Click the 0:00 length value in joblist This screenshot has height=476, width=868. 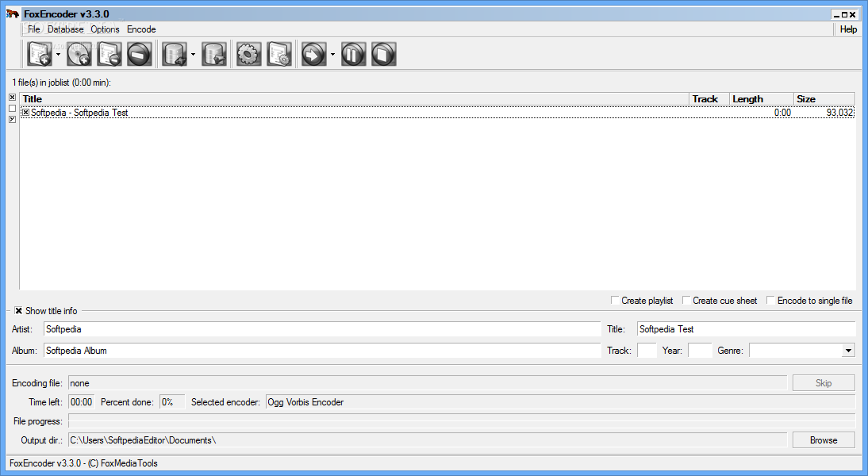click(x=782, y=113)
